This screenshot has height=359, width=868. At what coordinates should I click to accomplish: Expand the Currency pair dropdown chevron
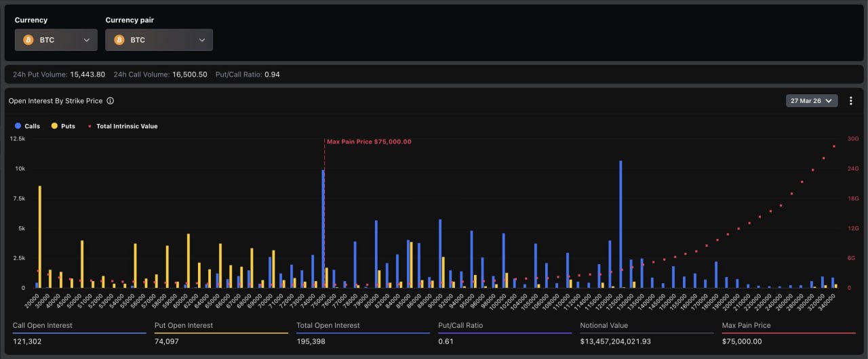(202, 40)
